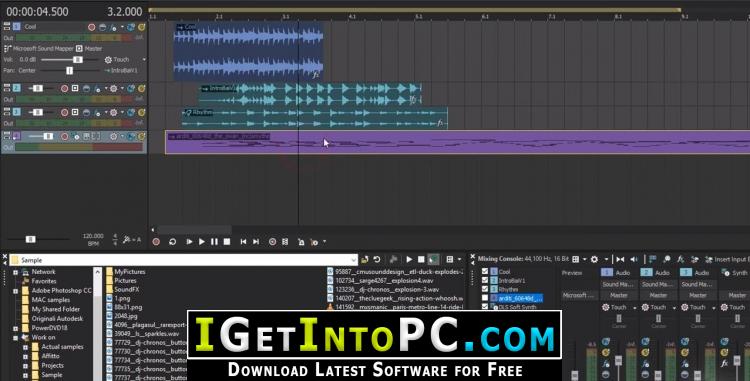Click Sound Mapper button on Audio 2 strip
This screenshot has width=750, height=381.
[658, 284]
